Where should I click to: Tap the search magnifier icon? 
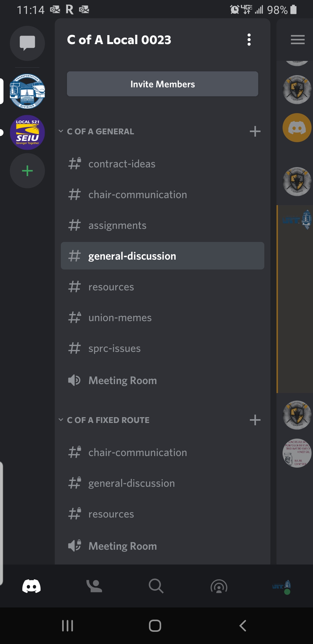pyautogui.click(x=156, y=586)
